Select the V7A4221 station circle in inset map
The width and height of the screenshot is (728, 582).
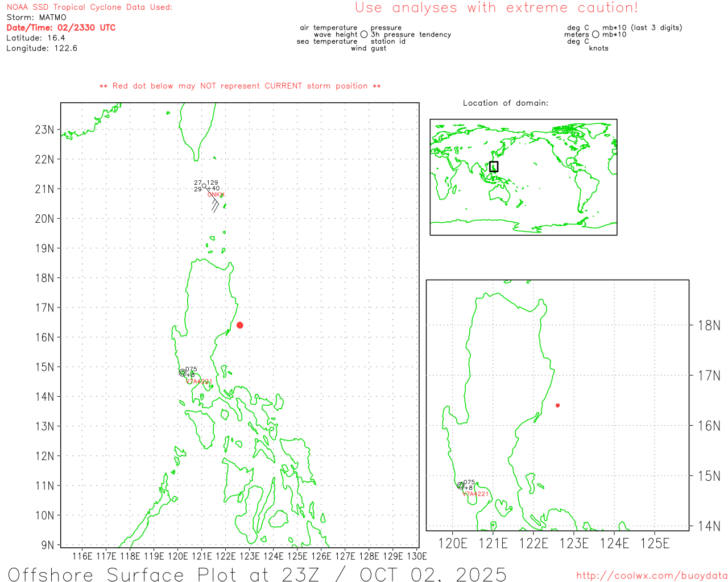(461, 486)
